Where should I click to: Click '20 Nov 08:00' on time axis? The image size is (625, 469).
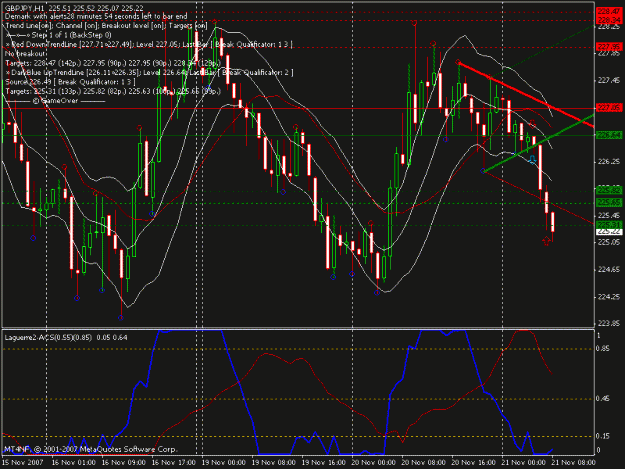click(423, 463)
